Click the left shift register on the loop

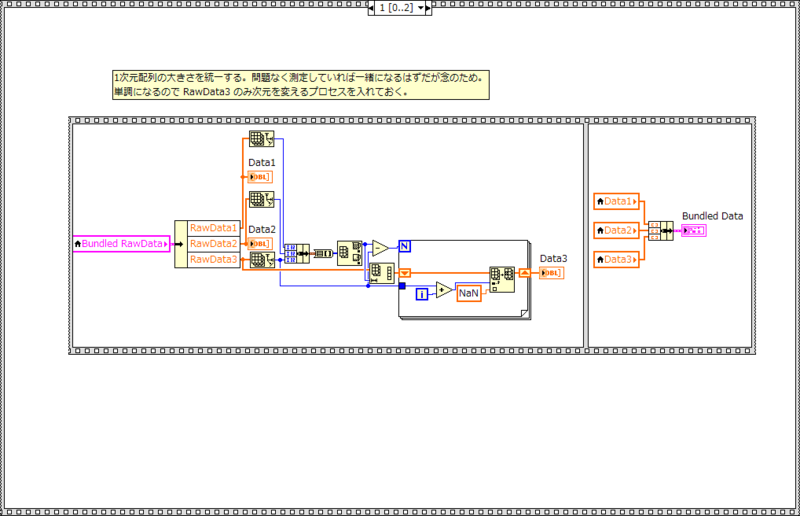[405, 273]
